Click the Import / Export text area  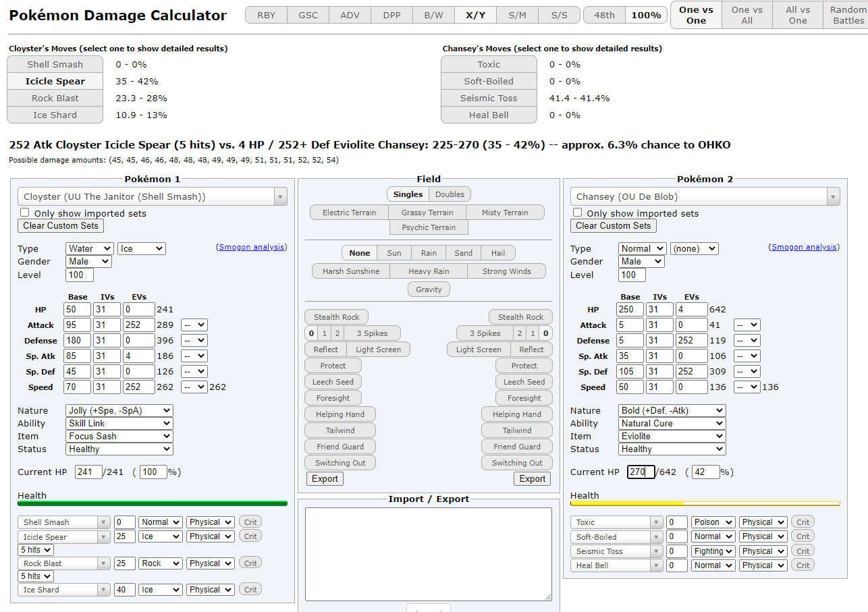[x=429, y=554]
